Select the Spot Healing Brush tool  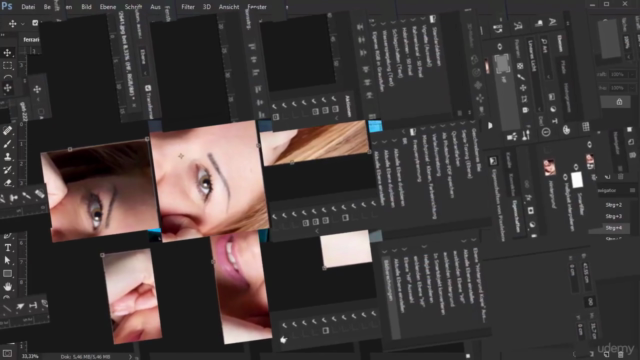pyautogui.click(x=7, y=131)
